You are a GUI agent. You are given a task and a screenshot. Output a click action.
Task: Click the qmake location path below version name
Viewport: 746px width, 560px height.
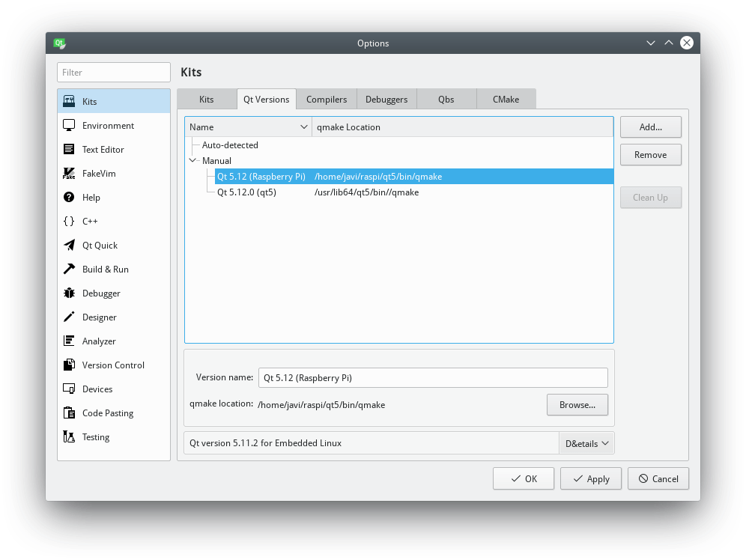pyautogui.click(x=321, y=405)
